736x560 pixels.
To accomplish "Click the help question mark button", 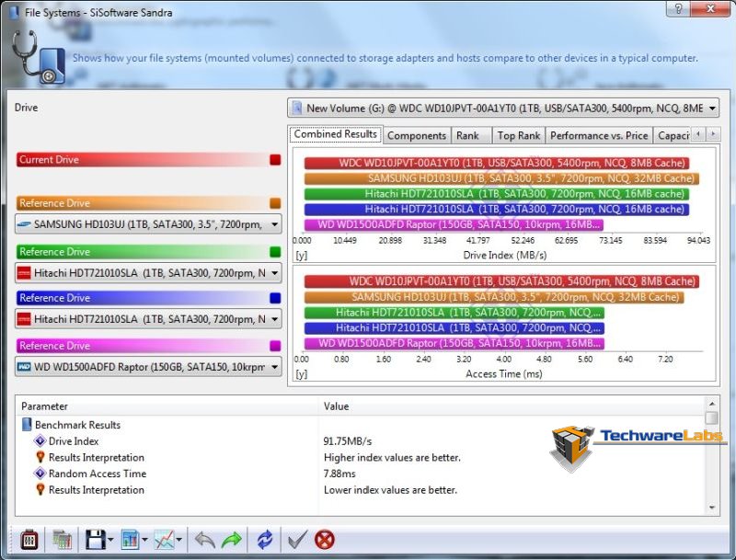I will tap(679, 8).
